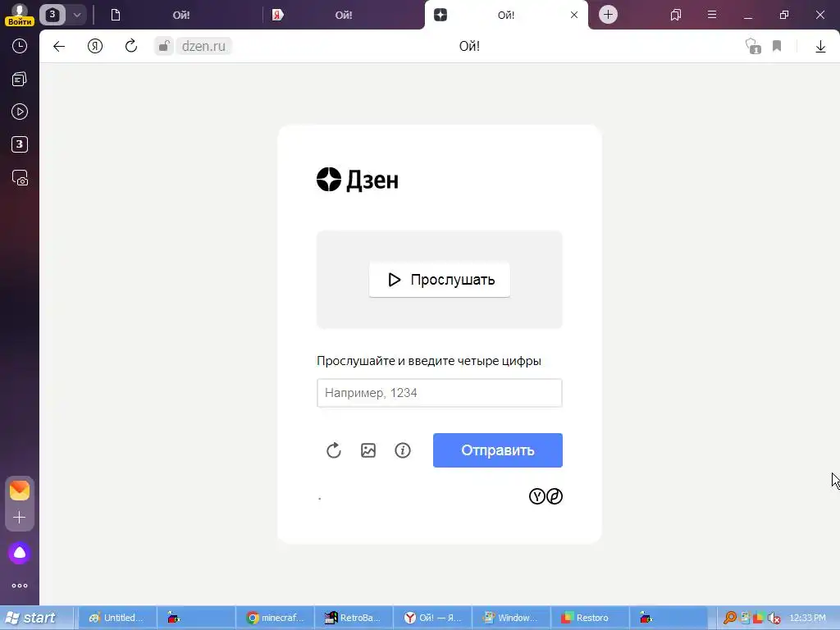Click the Войти profile login icon
840x630 pixels.
click(20, 15)
